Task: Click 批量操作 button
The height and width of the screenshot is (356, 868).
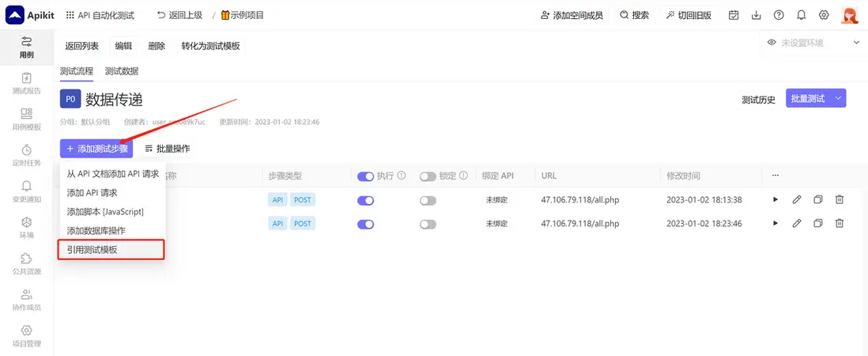Action: click(x=167, y=149)
